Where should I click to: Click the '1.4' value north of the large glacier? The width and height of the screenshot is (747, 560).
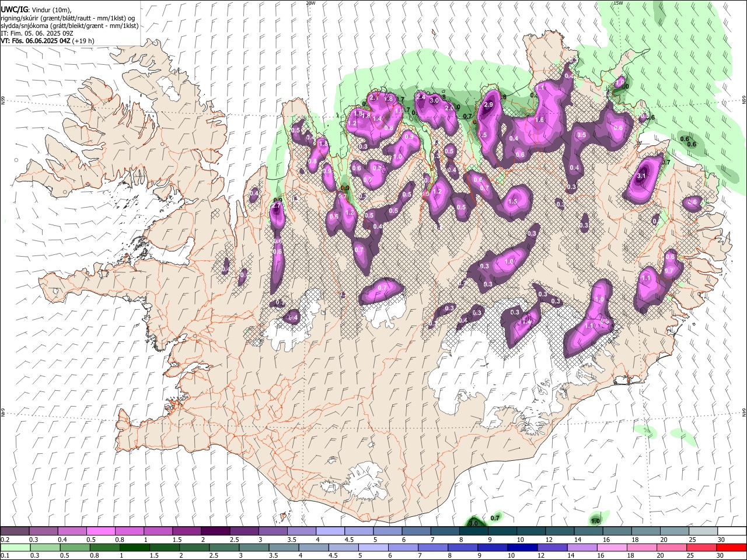click(x=526, y=321)
